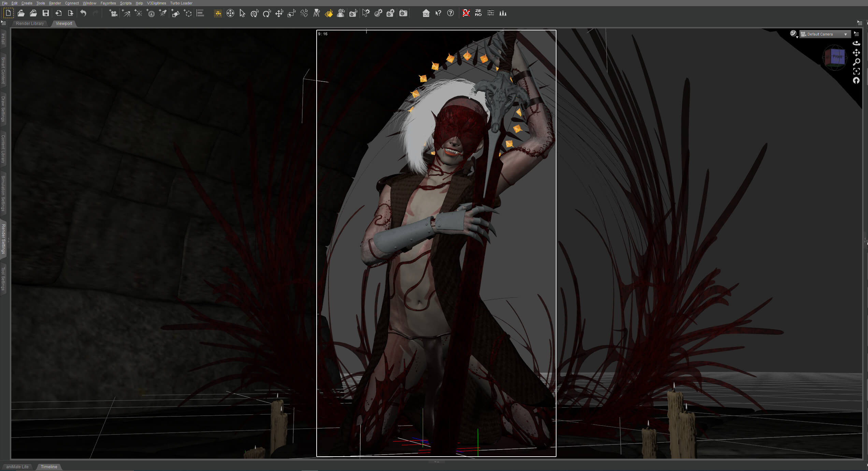
Task: Select the Node Selection arrow tool
Action: (x=242, y=13)
